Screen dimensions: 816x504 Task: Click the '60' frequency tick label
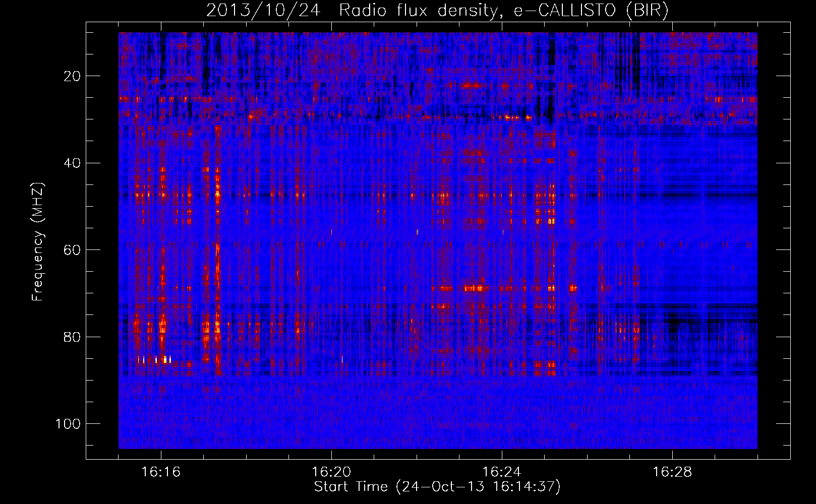(x=73, y=250)
